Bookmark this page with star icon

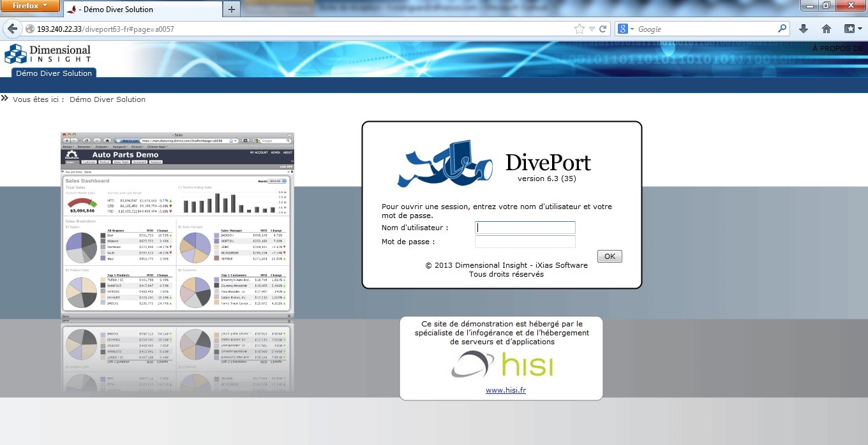579,29
